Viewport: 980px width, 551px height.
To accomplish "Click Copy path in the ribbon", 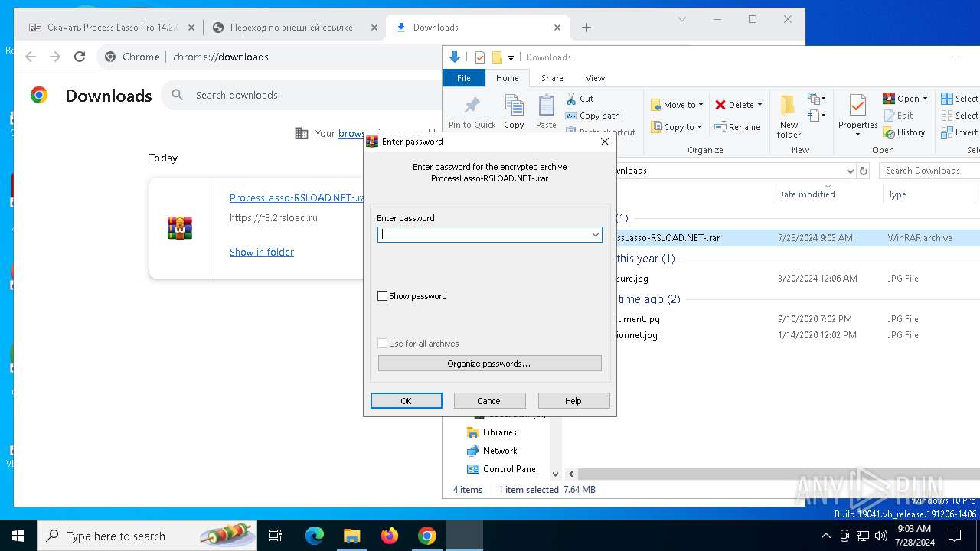I will click(593, 116).
